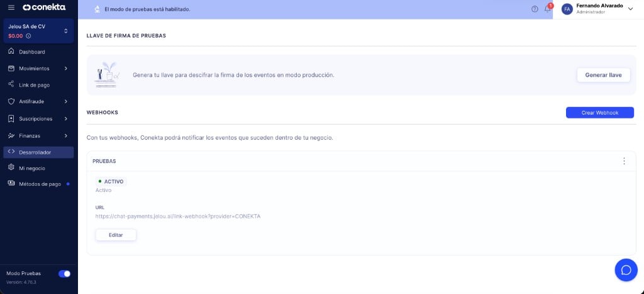The image size is (644, 294).
Task: Click the Movimientos wallet icon
Action: click(11, 68)
